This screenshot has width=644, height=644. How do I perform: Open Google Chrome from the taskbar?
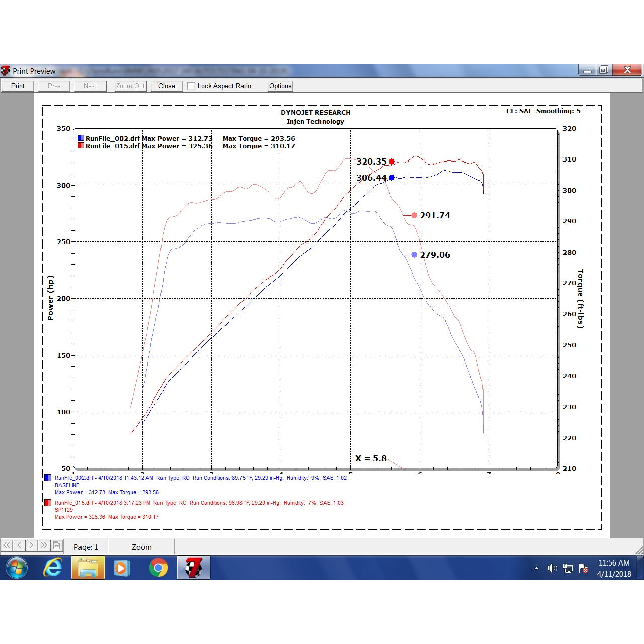tap(158, 568)
